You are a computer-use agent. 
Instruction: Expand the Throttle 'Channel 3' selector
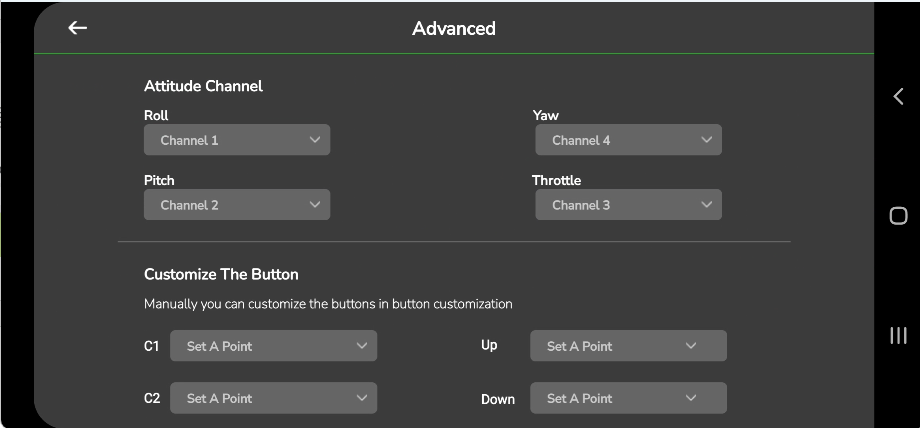tap(627, 205)
